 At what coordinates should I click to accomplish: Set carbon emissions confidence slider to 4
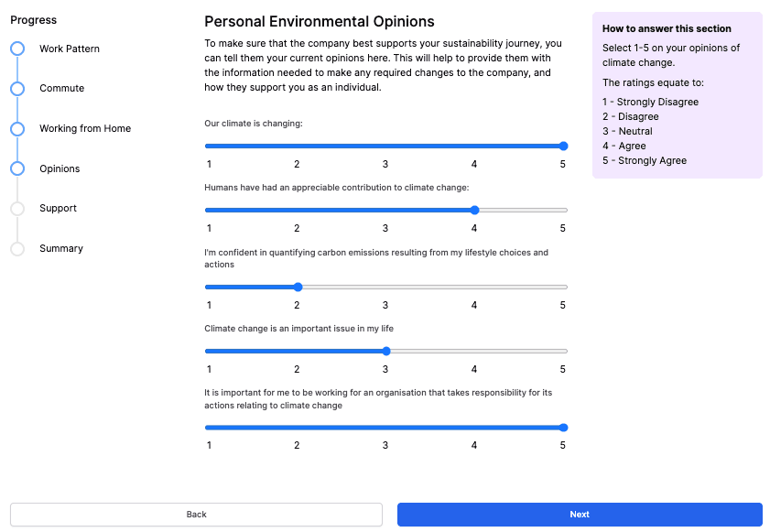[x=474, y=287]
